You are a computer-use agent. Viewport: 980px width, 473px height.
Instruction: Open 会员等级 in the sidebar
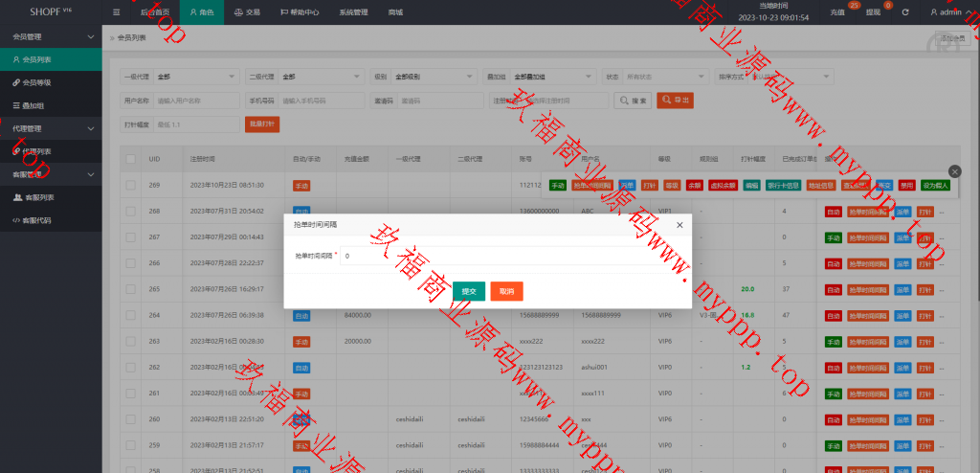36,82
